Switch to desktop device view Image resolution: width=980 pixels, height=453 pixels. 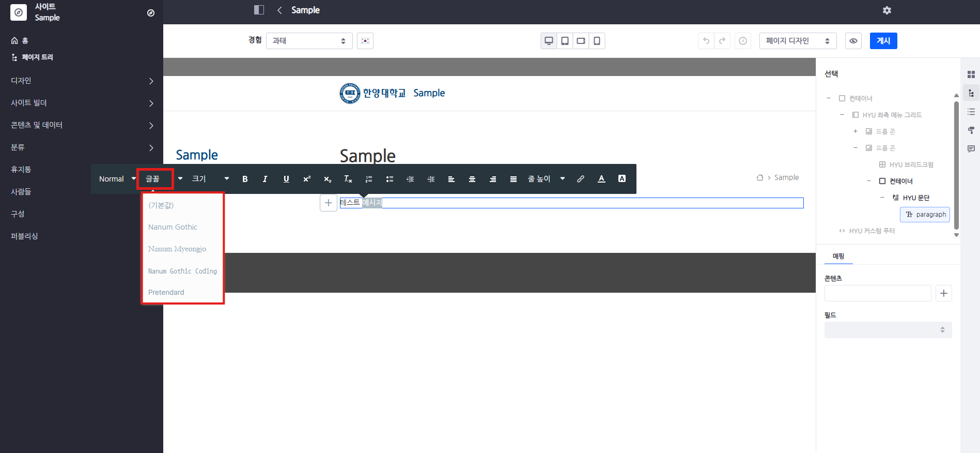tap(549, 41)
